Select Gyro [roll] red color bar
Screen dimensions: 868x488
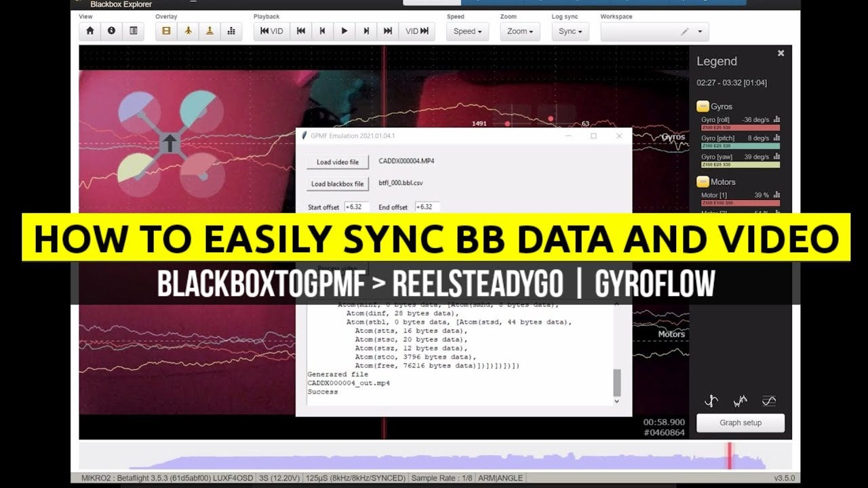[741, 127]
